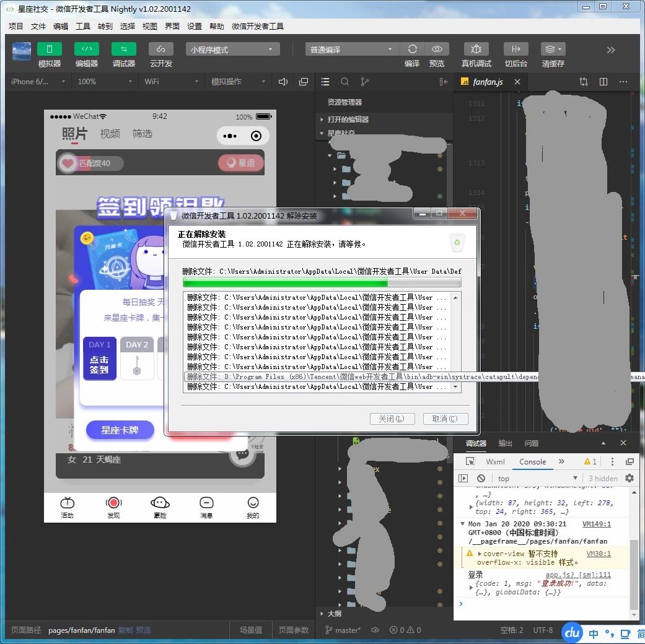This screenshot has height=644, width=645.
Task: Click the 星座卡牌 button
Action: pos(120,430)
